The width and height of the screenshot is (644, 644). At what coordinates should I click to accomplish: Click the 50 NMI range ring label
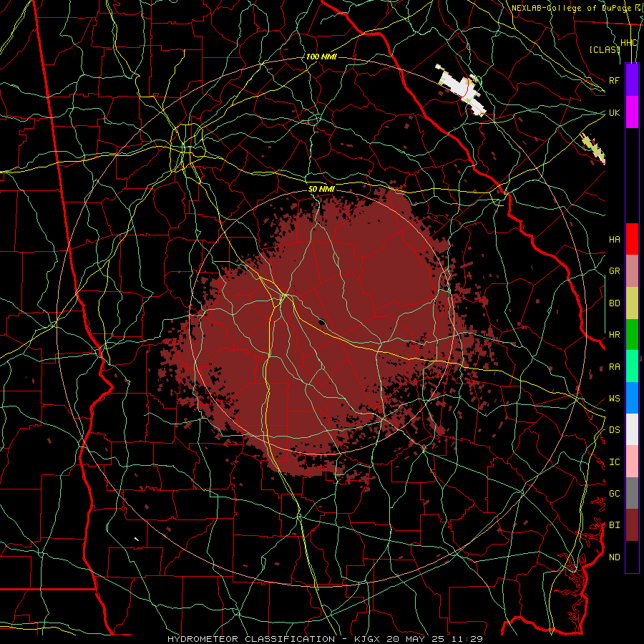click(x=321, y=189)
